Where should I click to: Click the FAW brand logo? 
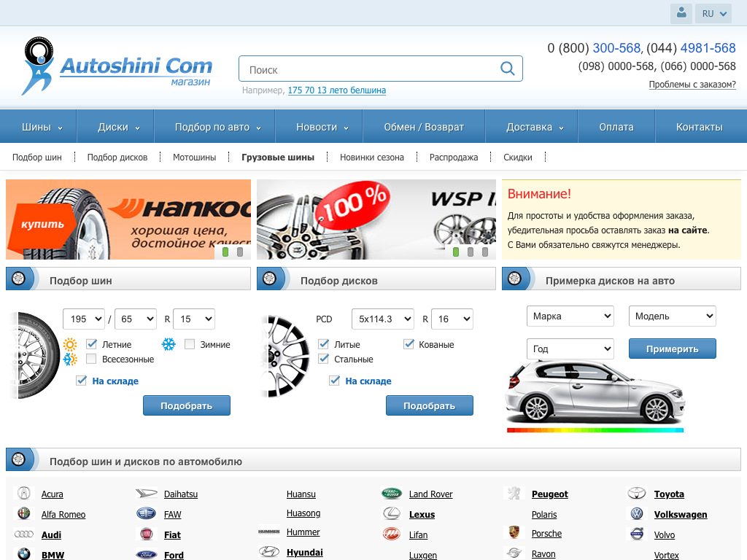click(146, 513)
